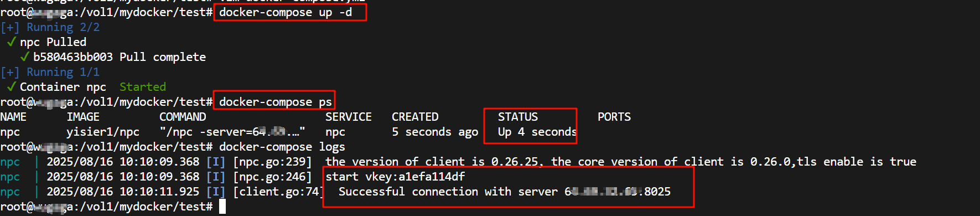Click the docker-compose logs command text
Image resolution: width=980 pixels, height=216 pixels.
tap(282, 147)
